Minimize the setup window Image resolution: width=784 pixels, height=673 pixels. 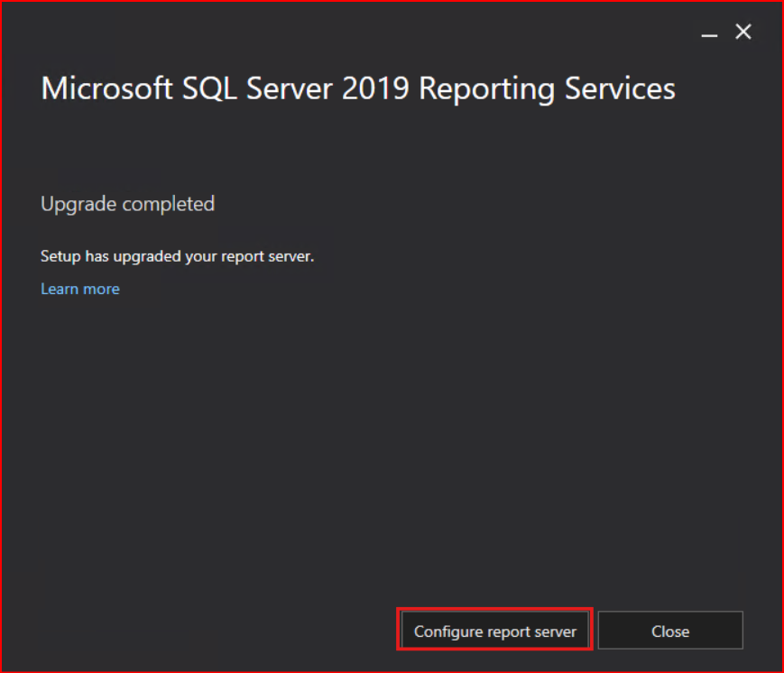[x=710, y=33]
